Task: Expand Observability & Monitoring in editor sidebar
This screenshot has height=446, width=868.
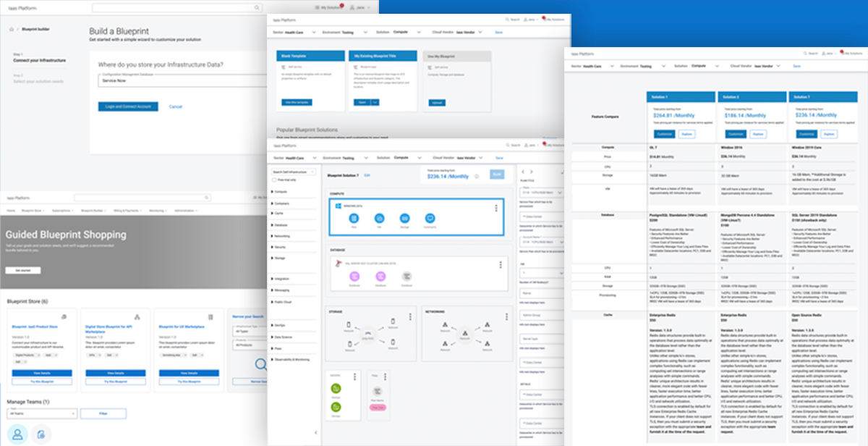Action: 291,359
